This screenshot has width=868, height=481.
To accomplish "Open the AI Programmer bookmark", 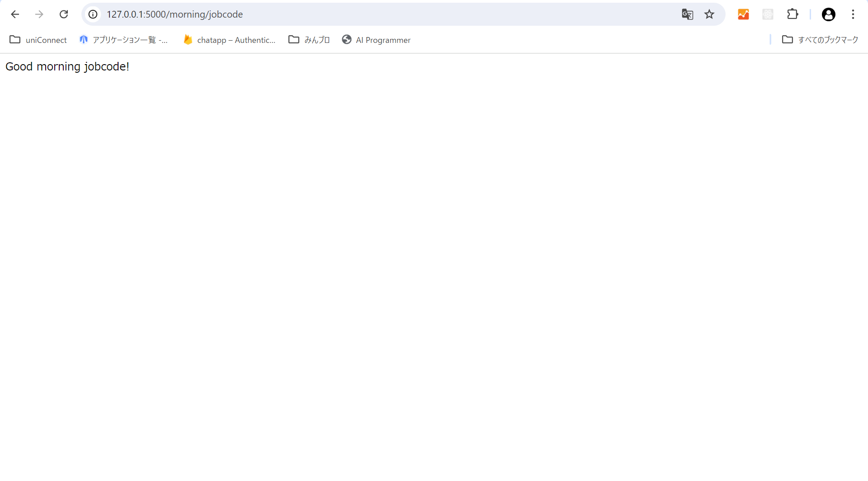I will [376, 40].
